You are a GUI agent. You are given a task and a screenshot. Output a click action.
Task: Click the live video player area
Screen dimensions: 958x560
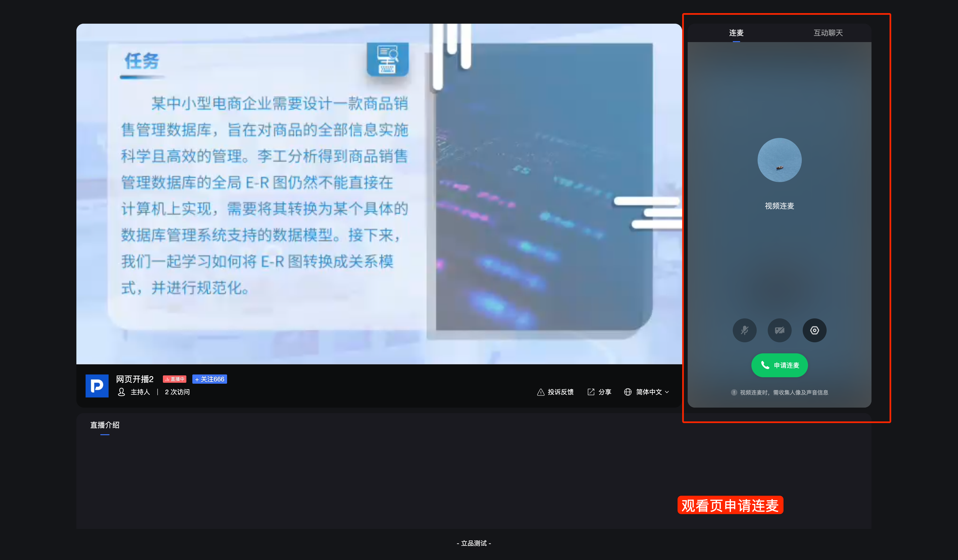[379, 194]
